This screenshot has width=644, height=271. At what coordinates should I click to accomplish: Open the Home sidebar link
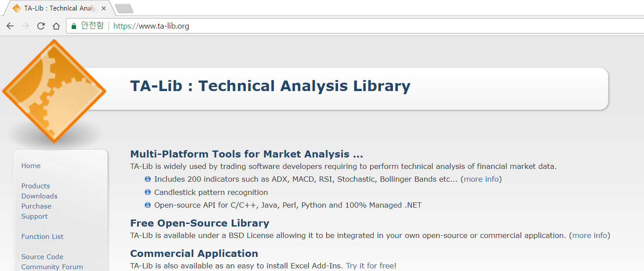31,166
